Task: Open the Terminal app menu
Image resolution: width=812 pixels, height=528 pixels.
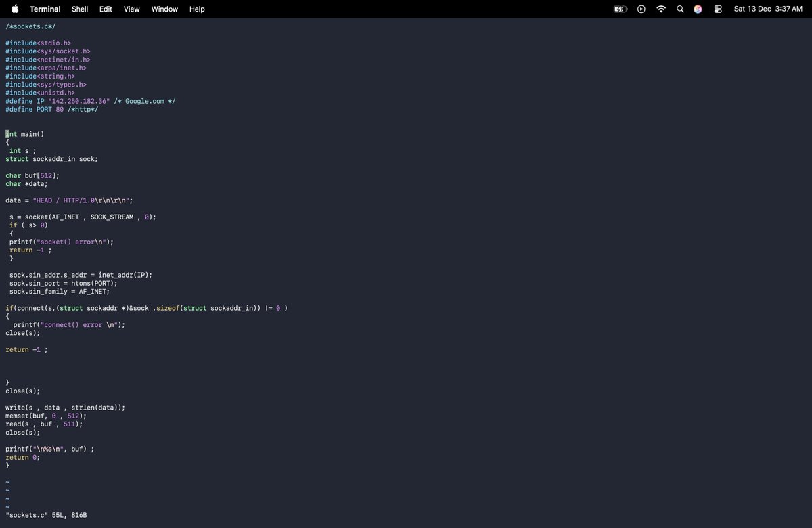Action: pos(45,9)
